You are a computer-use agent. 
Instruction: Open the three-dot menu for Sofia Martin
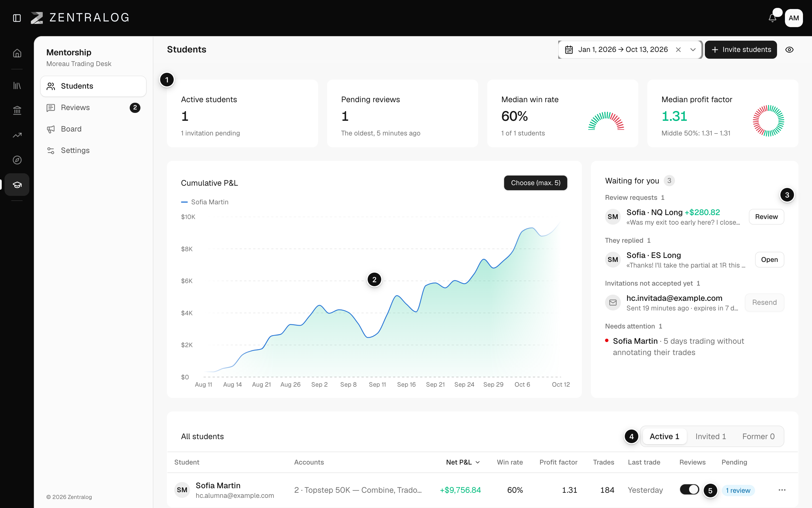782,490
